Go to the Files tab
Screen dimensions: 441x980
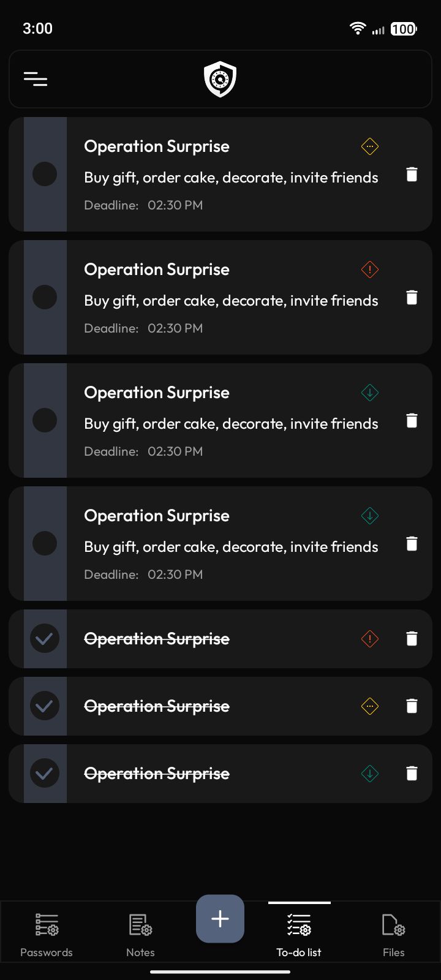tap(393, 935)
